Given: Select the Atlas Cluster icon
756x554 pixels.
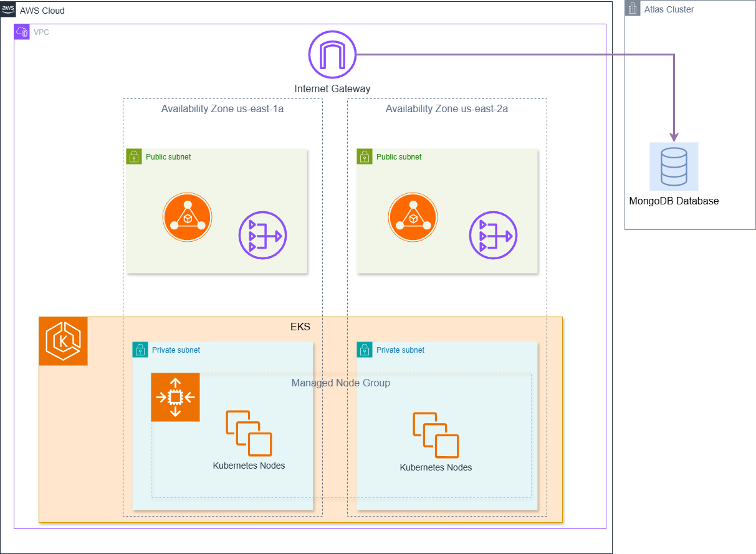Looking at the screenshot, I should click(632, 8).
